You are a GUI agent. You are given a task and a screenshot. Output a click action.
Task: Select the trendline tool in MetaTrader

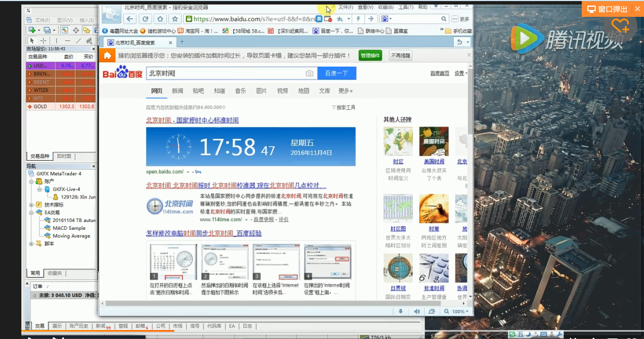79,41
